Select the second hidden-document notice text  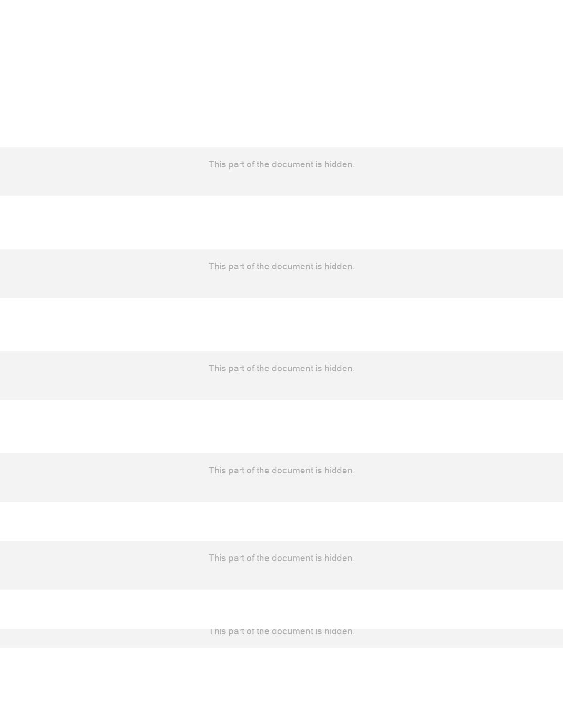pyautogui.click(x=281, y=267)
